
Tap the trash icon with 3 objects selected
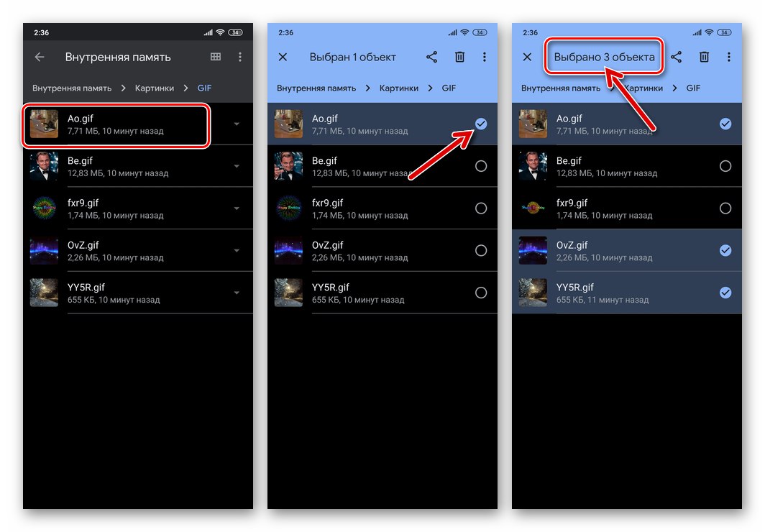pyautogui.click(x=704, y=56)
